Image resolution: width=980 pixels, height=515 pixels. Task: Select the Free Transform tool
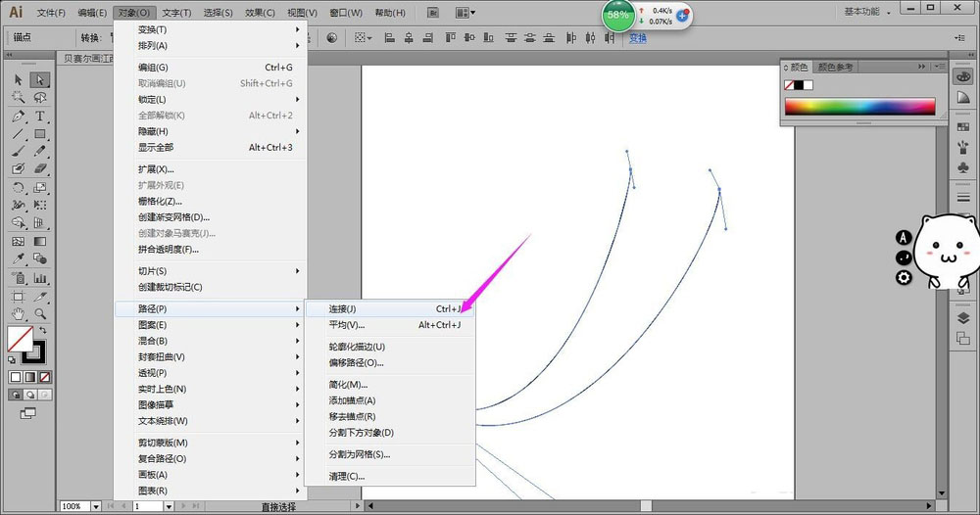[x=40, y=205]
